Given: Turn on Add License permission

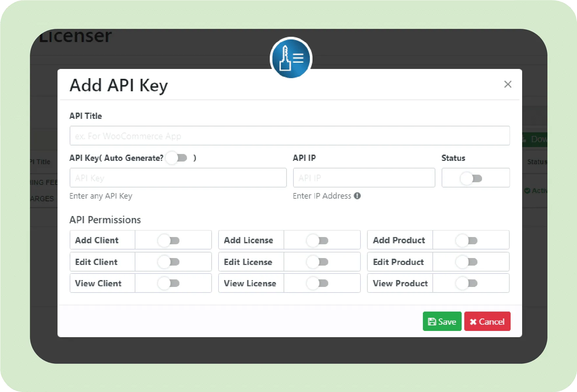Looking at the screenshot, I should 317,241.
